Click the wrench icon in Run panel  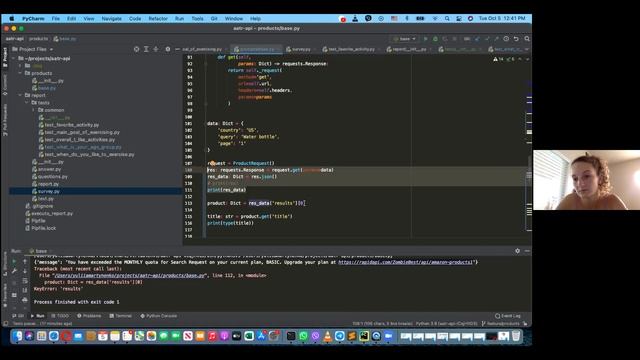[14, 271]
